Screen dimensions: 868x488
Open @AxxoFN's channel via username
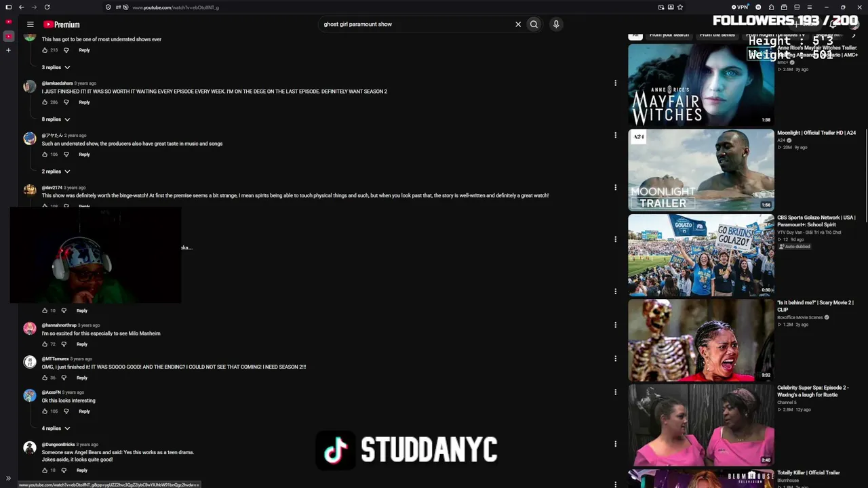[51, 392]
